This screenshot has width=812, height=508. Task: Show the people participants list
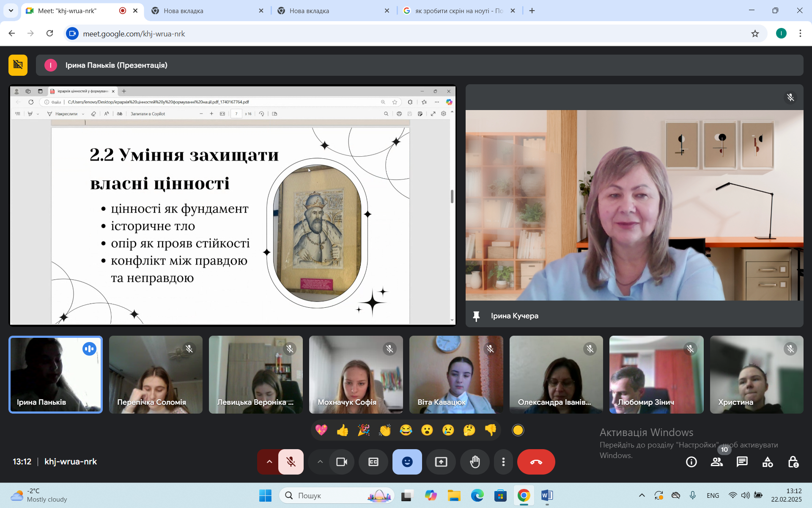pos(716,461)
